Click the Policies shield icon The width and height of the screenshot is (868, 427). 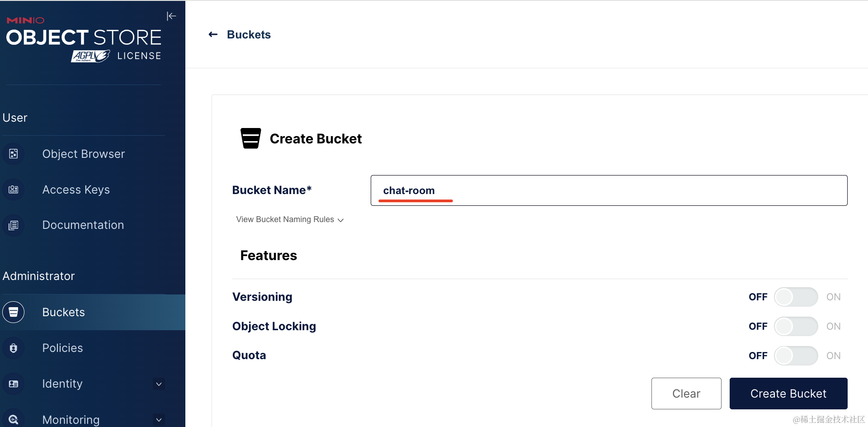pyautogui.click(x=14, y=348)
